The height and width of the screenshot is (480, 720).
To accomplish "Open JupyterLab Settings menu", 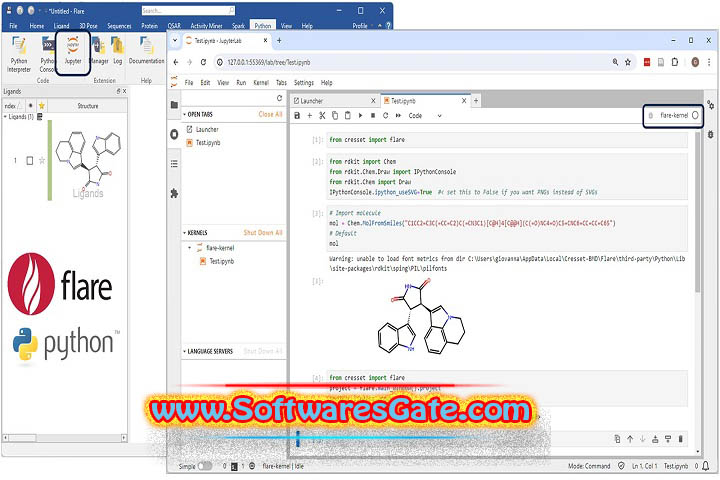I will (x=304, y=83).
